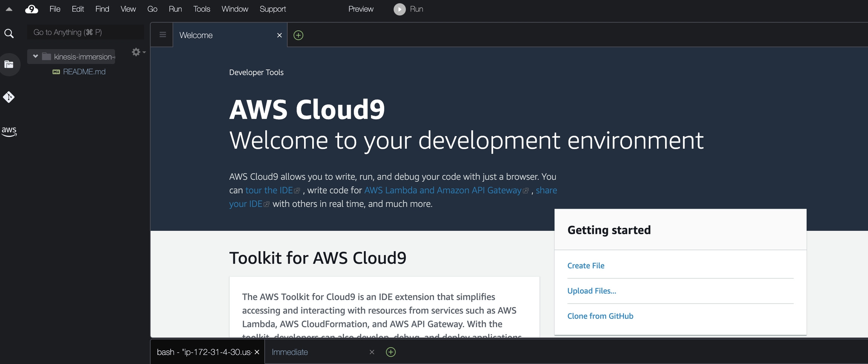This screenshot has width=868, height=364.
Task: Collapse the kinesis-immersion folder
Action: (x=35, y=56)
